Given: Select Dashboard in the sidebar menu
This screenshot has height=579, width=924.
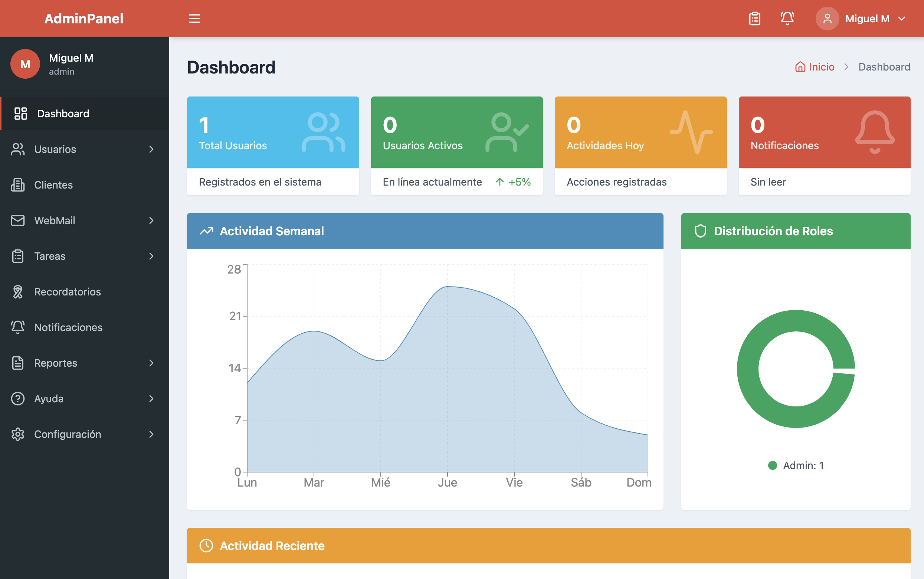Looking at the screenshot, I should click(85, 113).
